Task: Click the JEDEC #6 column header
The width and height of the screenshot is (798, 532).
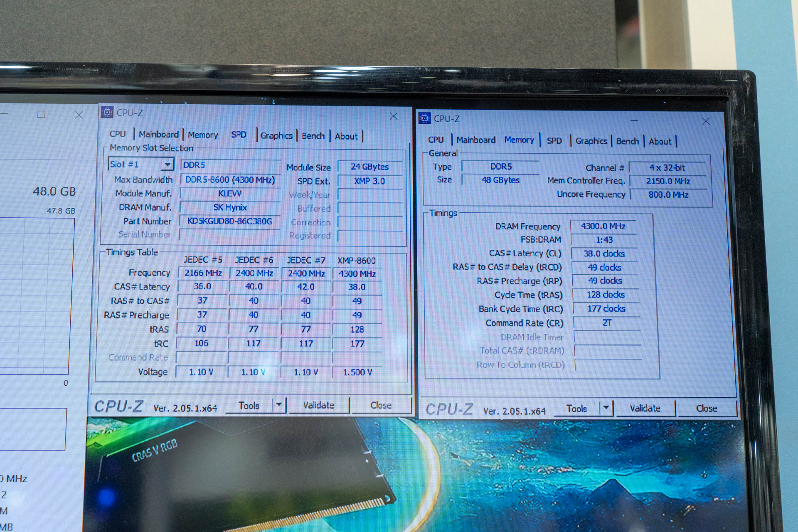Action: [x=254, y=260]
